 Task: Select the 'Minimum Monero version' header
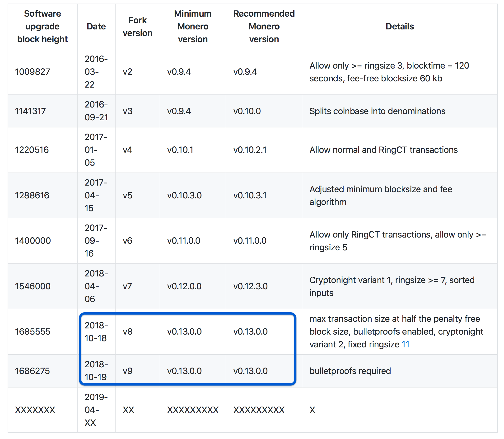click(x=193, y=26)
